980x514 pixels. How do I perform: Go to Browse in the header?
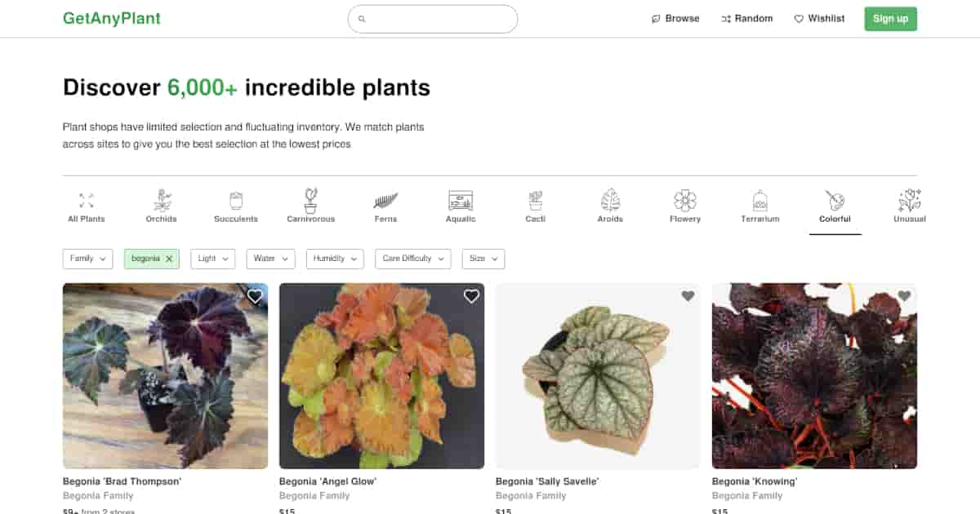coord(675,19)
